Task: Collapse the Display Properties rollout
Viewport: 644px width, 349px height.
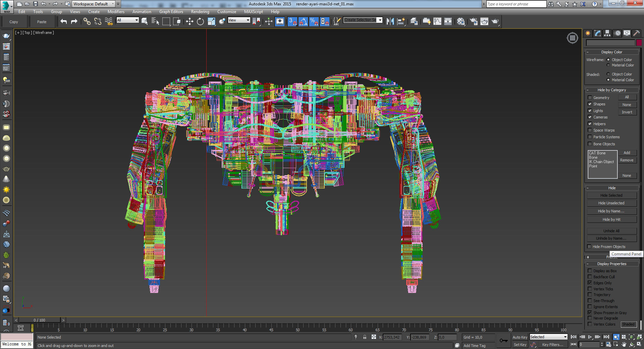Action: point(611,264)
